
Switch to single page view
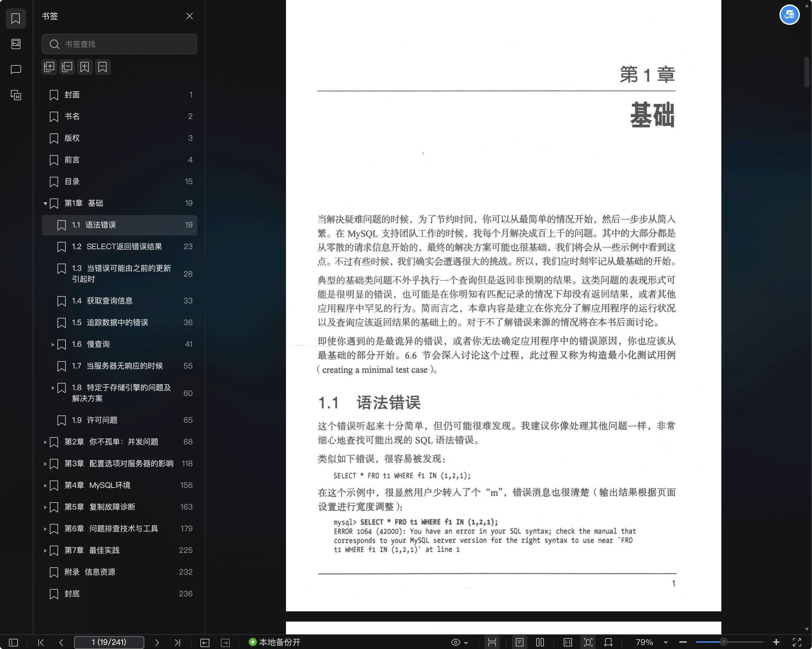click(x=519, y=642)
